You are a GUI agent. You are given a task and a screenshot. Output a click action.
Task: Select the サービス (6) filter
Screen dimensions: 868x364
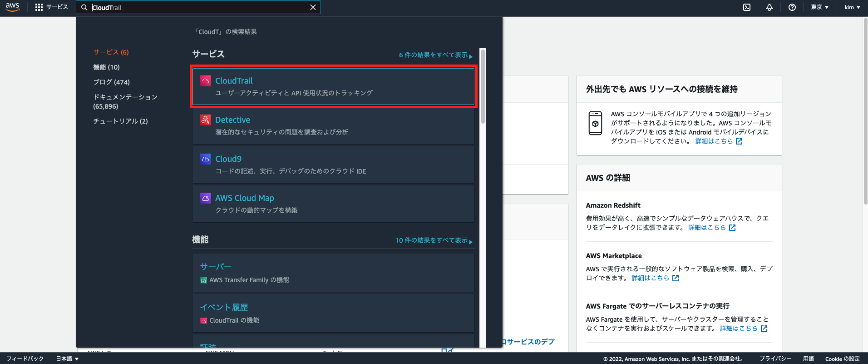111,52
